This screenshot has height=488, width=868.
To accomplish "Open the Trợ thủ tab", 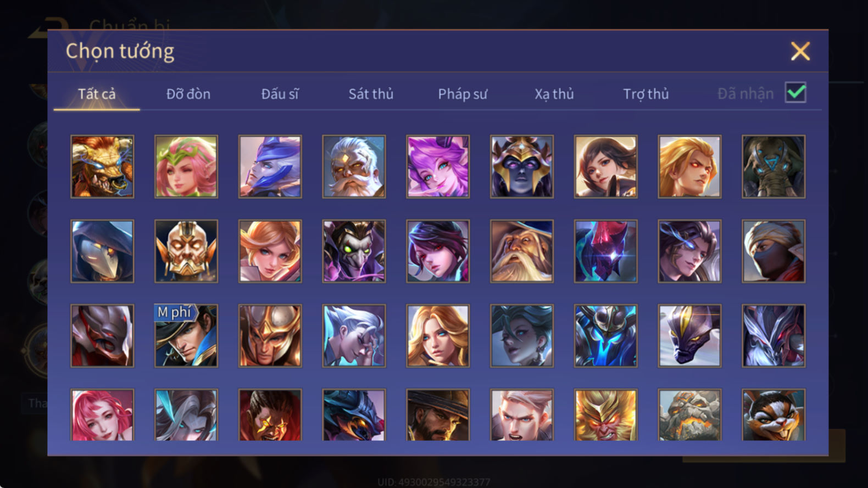I will (646, 94).
